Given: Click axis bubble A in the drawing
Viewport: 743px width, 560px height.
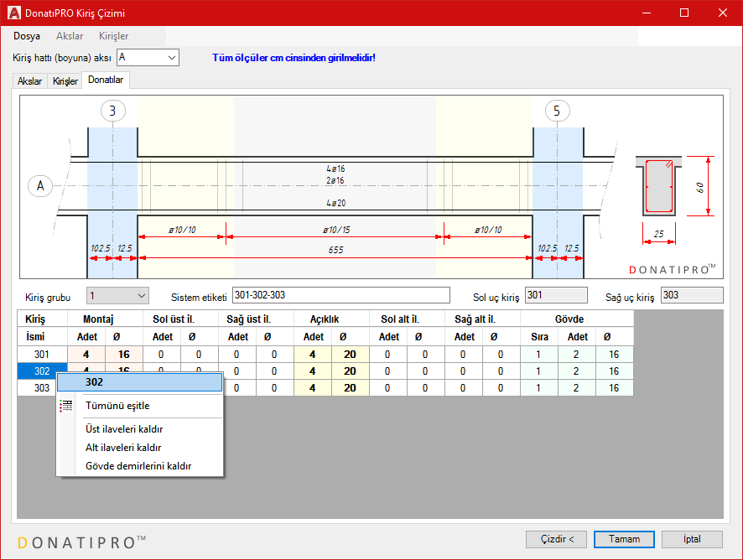Looking at the screenshot, I should click(x=40, y=185).
